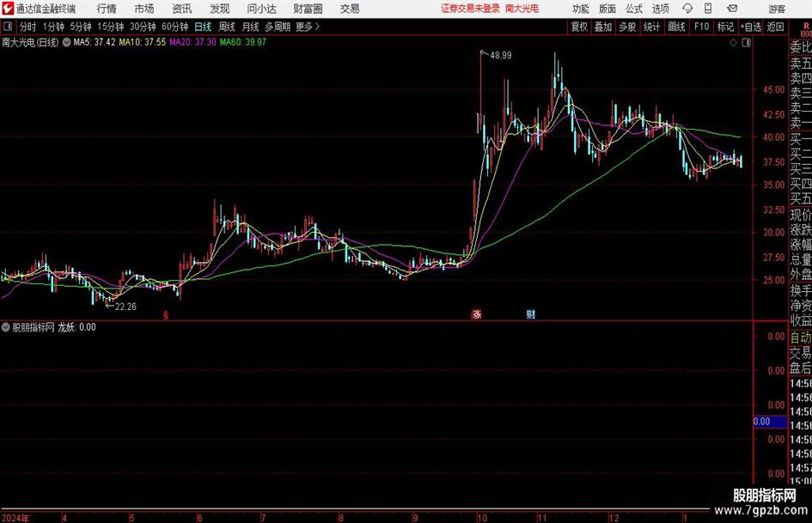
Task: Open the 公式 menu
Action: pos(634,9)
